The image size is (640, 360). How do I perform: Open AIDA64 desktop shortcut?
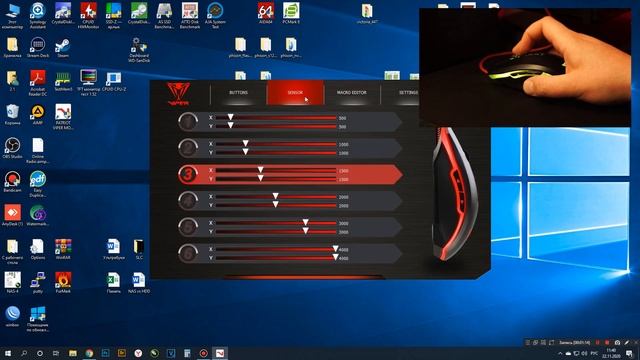266,13
